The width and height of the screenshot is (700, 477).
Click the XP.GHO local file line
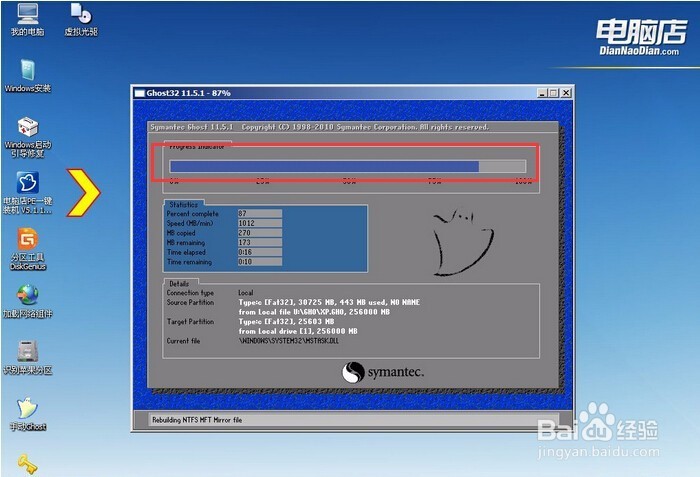[314, 312]
